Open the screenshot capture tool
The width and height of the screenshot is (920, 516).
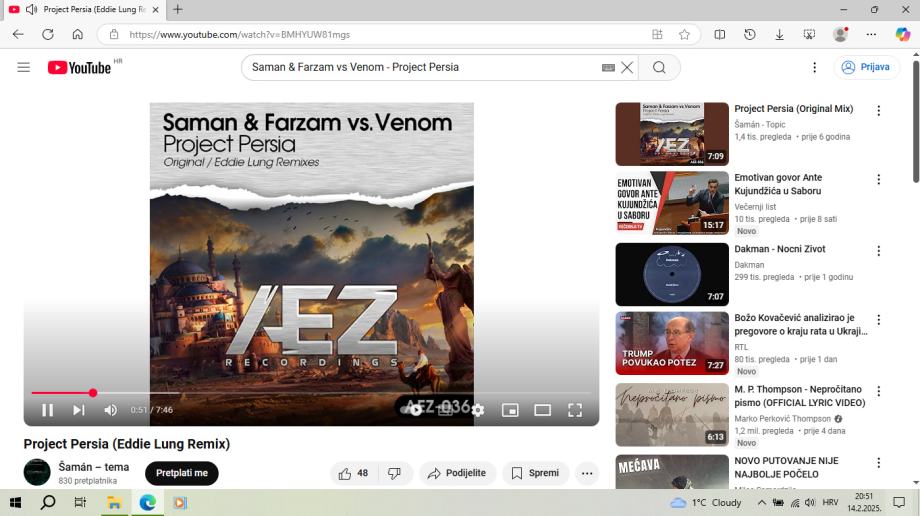(x=809, y=35)
